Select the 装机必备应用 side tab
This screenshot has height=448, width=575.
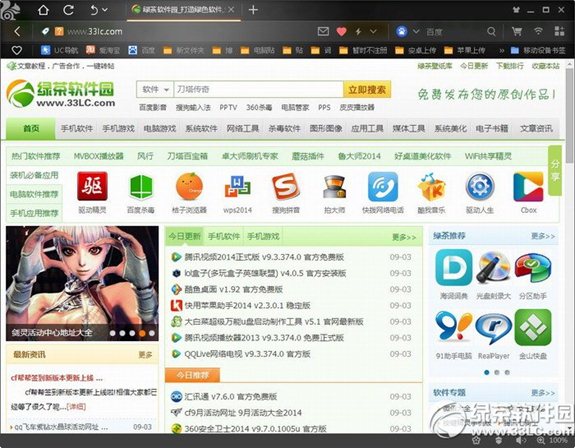point(34,175)
